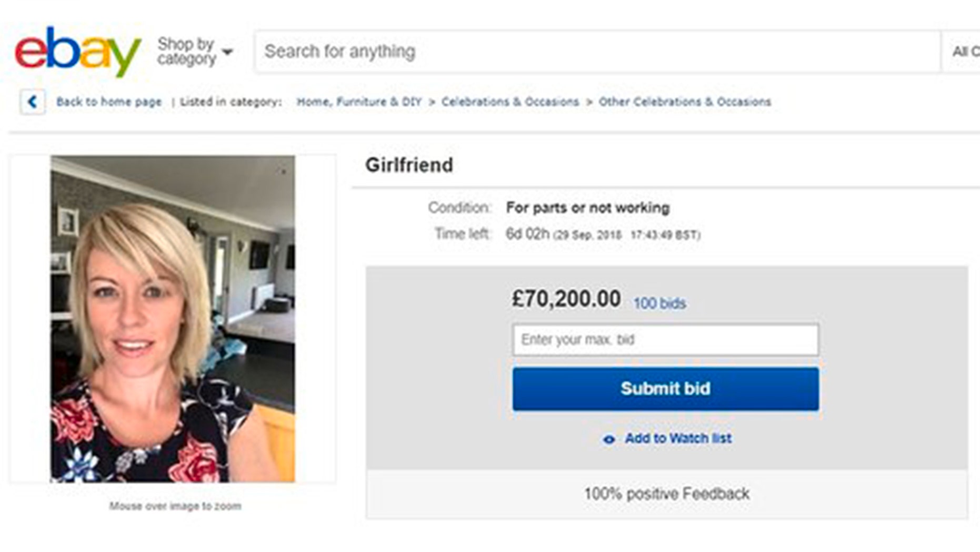
Task: Open Home, Furniture & DIY breadcrumb
Action: 359,102
